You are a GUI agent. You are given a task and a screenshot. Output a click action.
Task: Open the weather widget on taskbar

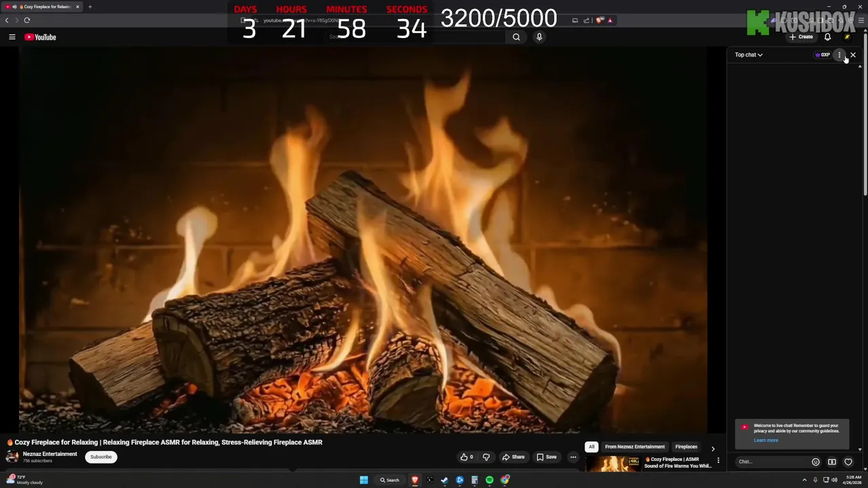point(24,480)
